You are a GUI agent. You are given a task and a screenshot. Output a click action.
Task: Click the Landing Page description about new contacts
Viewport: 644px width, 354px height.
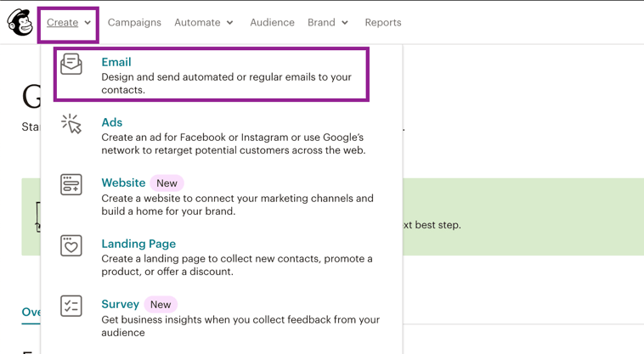(237, 265)
